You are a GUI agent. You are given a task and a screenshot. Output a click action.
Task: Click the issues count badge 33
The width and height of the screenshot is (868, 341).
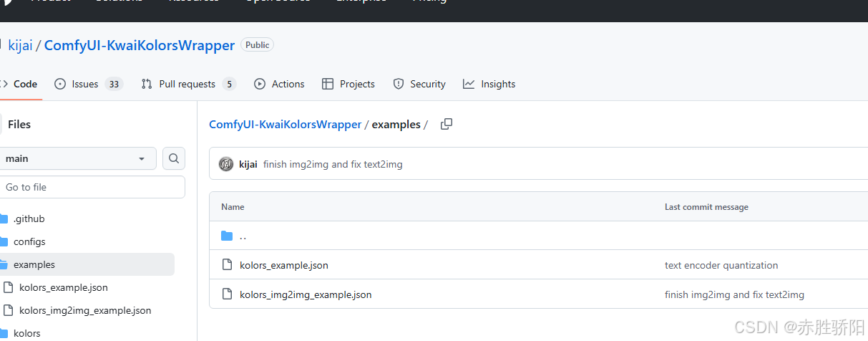coord(114,84)
